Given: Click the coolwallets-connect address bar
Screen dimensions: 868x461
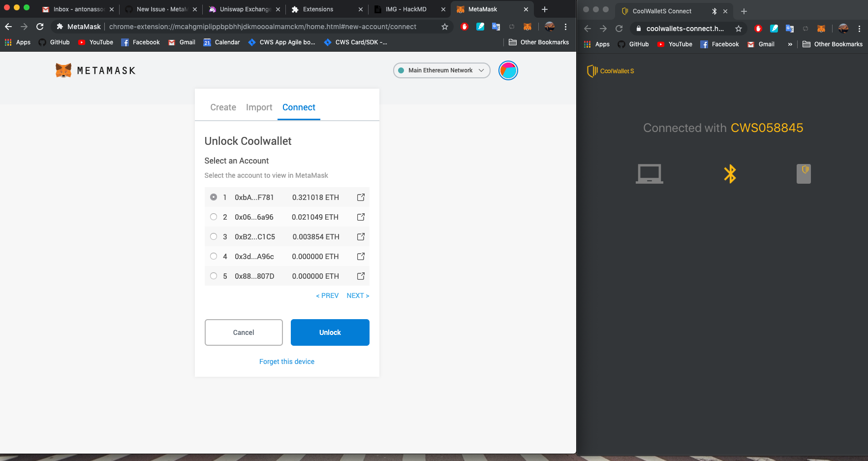Looking at the screenshot, I should click(685, 29).
